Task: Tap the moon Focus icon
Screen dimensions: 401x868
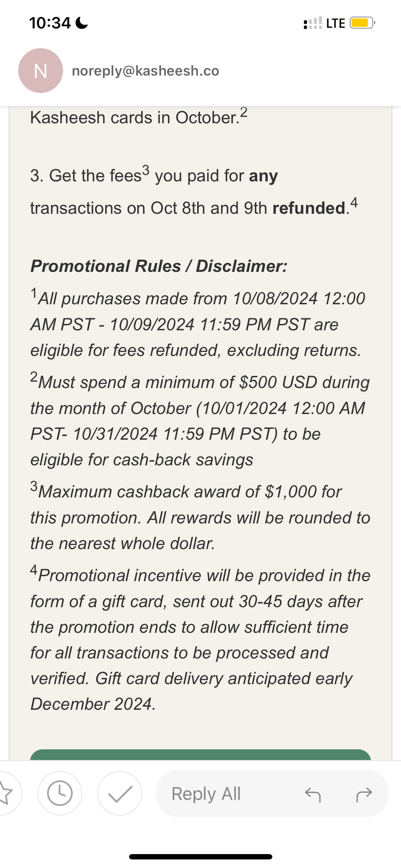Action: point(82,24)
